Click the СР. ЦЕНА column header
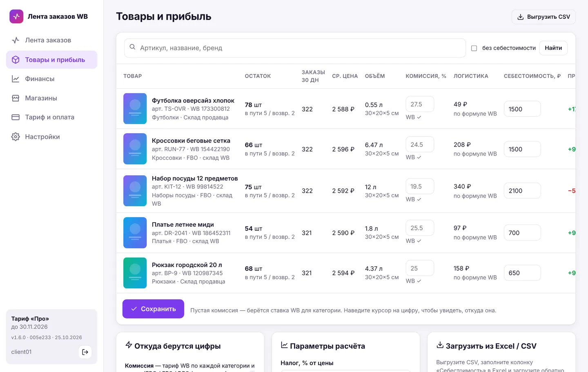 [345, 76]
